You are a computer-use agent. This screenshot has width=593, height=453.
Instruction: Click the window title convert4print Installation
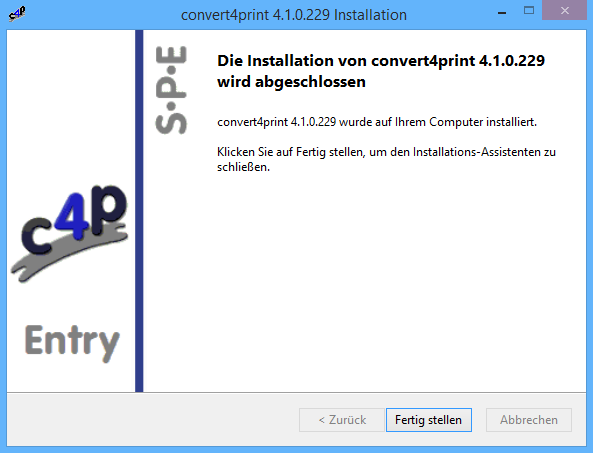[294, 15]
